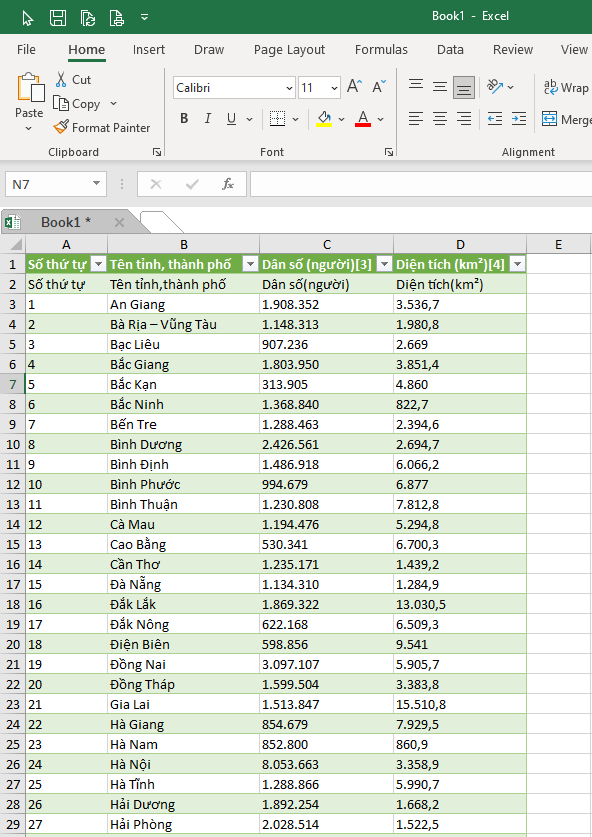Screen dimensions: 592x837
Task: Open the font size 11 dropdown
Action: click(x=334, y=88)
